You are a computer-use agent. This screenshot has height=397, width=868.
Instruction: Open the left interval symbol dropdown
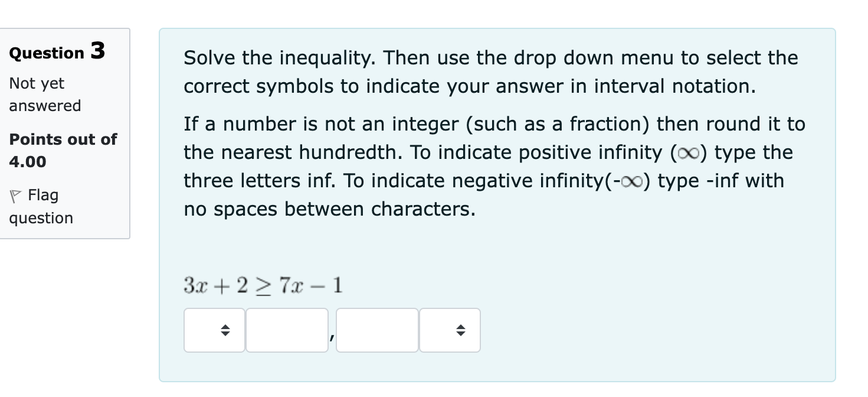click(x=214, y=330)
